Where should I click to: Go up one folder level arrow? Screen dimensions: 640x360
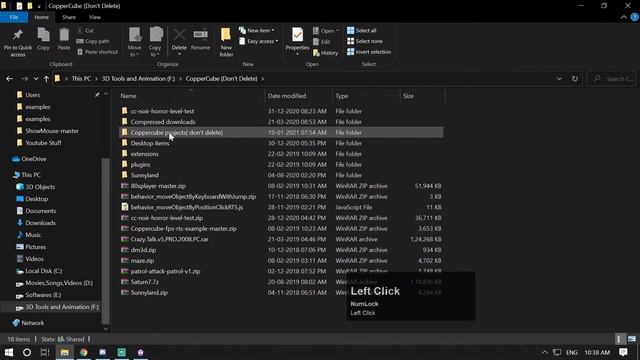click(x=46, y=79)
